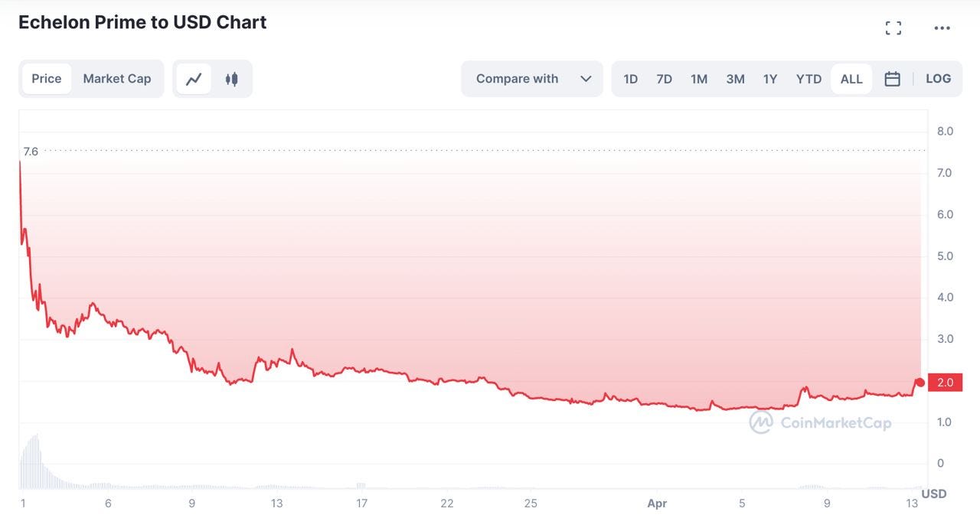
Task: Select the 7D timeframe button
Action: [664, 78]
